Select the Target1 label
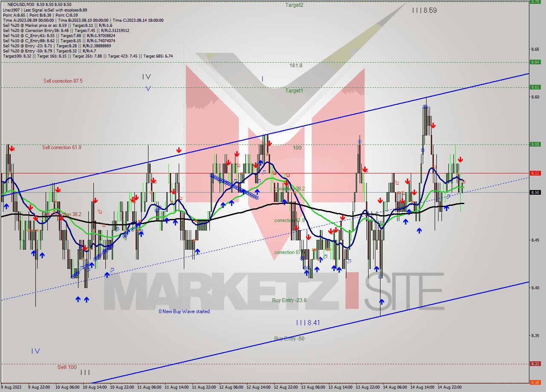The width and height of the screenshot is (546, 392). tap(294, 91)
